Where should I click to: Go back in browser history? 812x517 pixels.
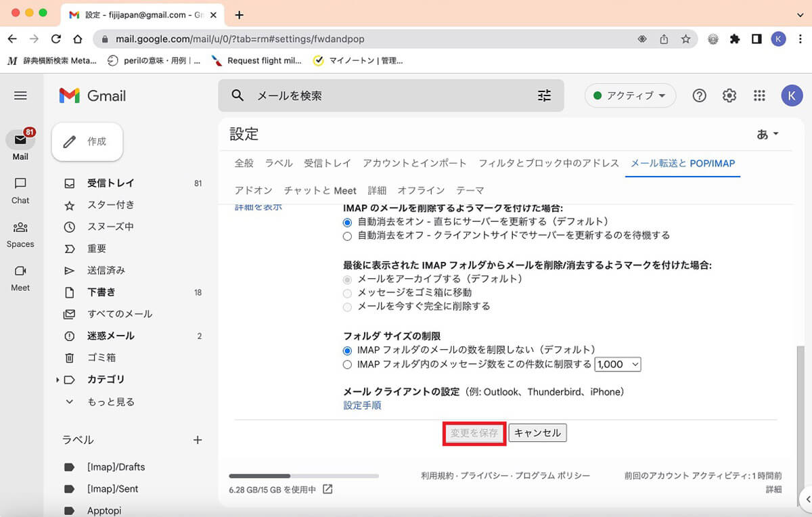[12, 39]
